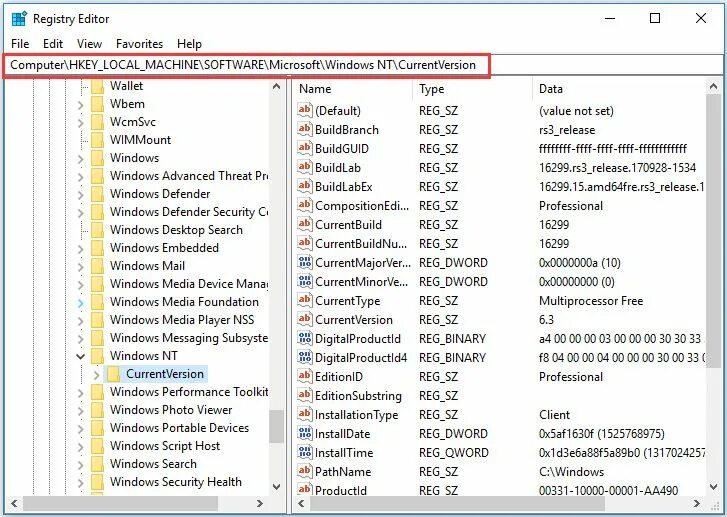Open the View menu
Image resolution: width=727 pixels, height=517 pixels.
click(89, 44)
